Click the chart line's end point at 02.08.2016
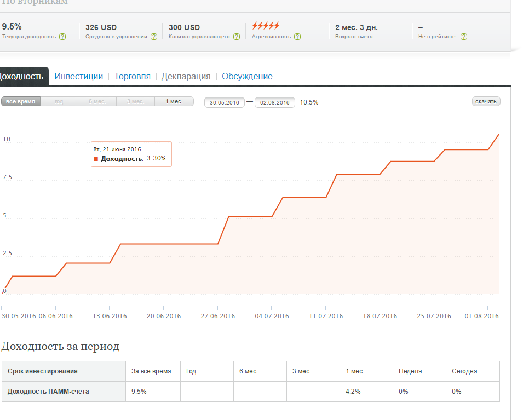 499,135
